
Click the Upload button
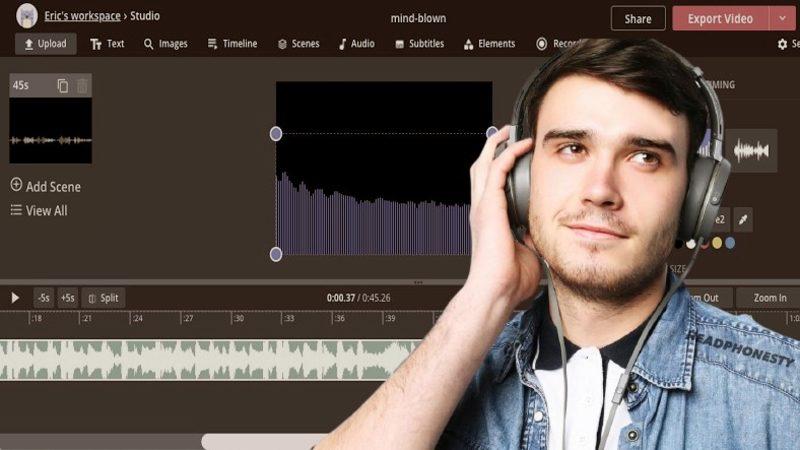click(x=45, y=44)
